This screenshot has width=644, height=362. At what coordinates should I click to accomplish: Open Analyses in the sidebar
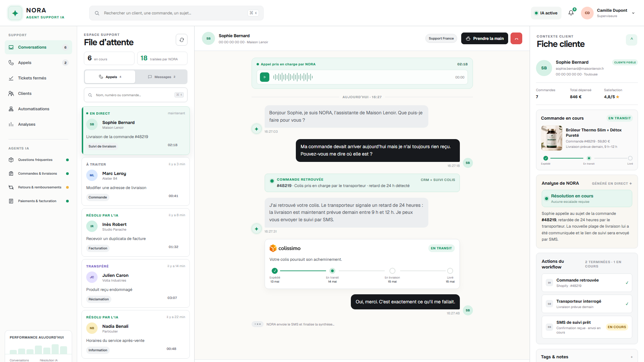38,124
